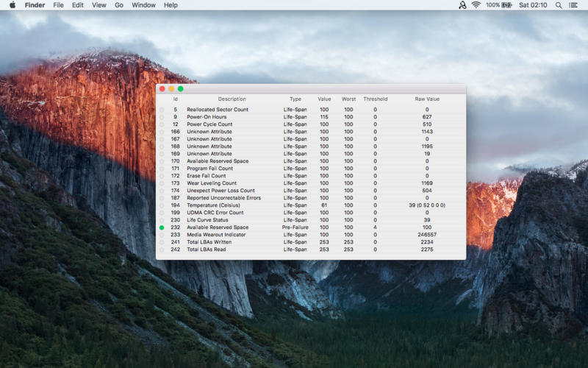Open the Window menu

143,5
